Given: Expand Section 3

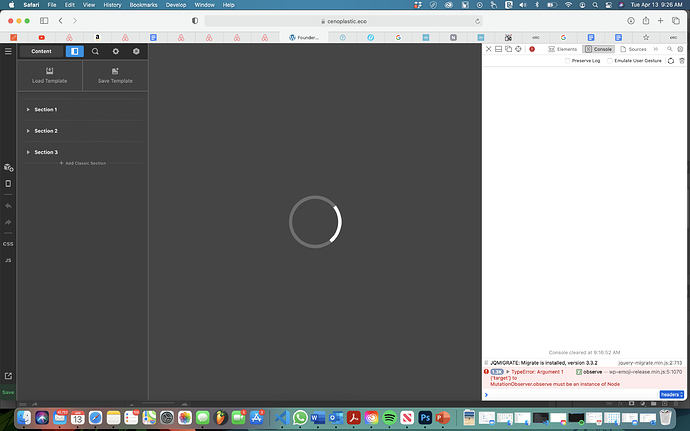Looking at the screenshot, I should pyautogui.click(x=28, y=152).
